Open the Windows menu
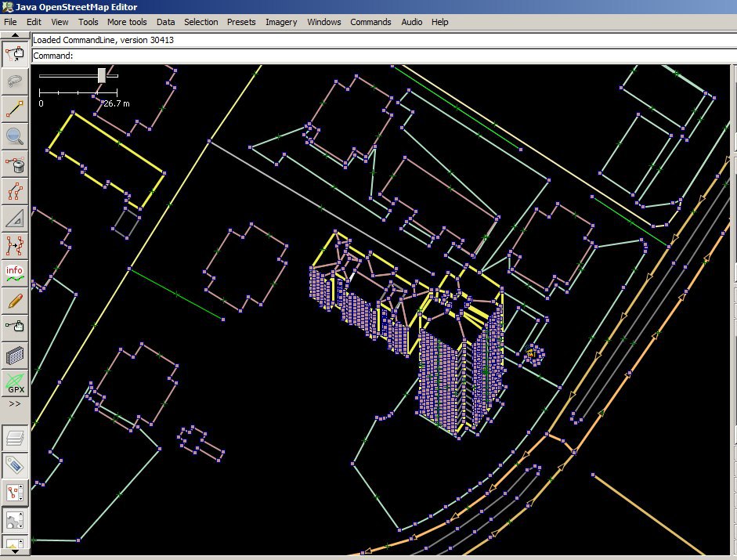 pos(323,22)
